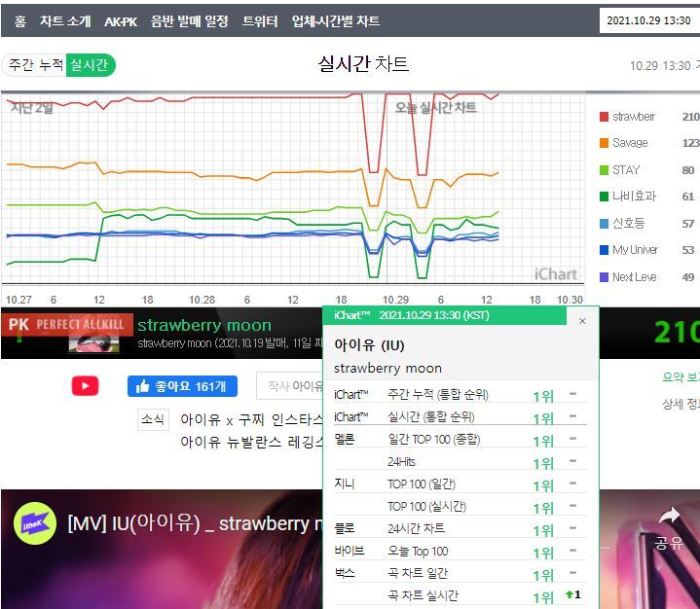Open the 차트 소개 menu
Viewport: 700px width, 609px height.
[64, 20]
